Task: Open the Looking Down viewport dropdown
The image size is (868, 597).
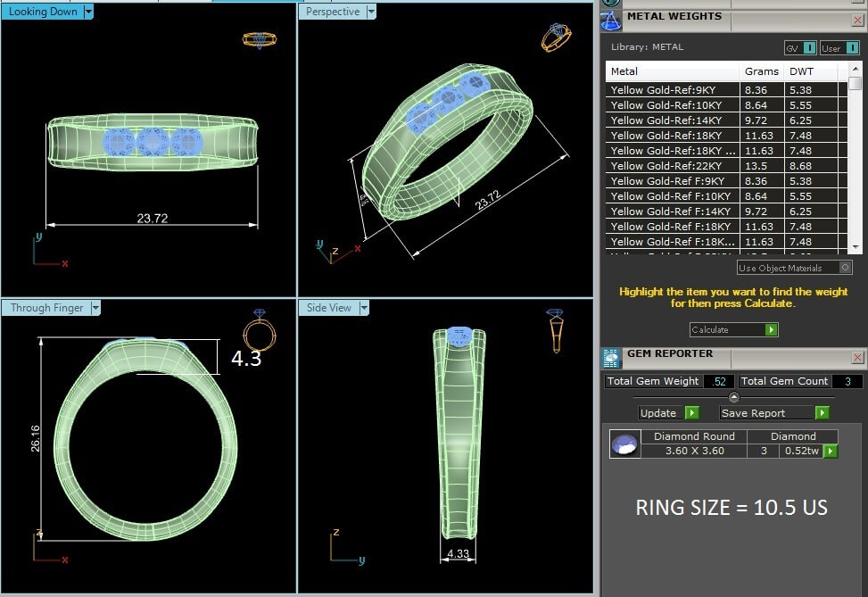Action: 87,12
